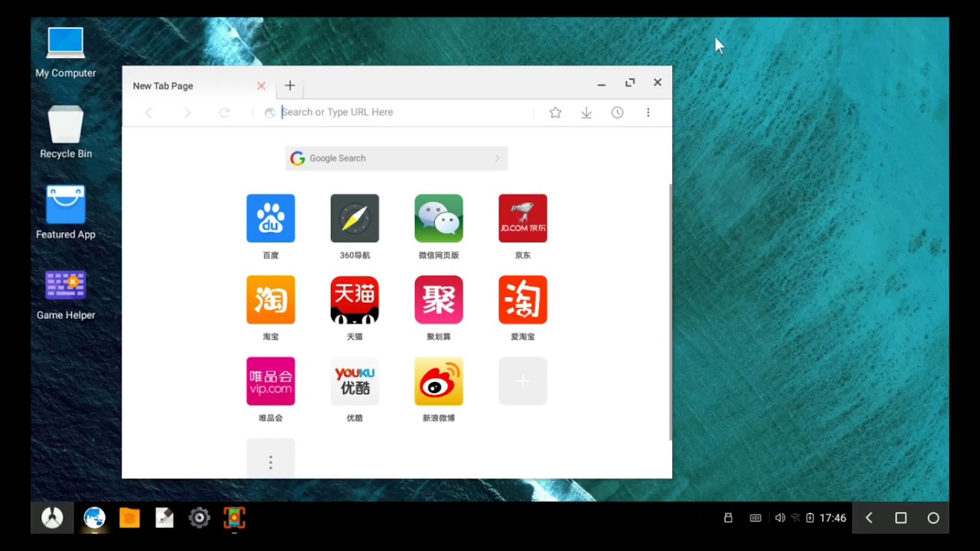This screenshot has height=551, width=980.
Task: Open the Taobao shortcut on the new tab page
Action: 270,299
